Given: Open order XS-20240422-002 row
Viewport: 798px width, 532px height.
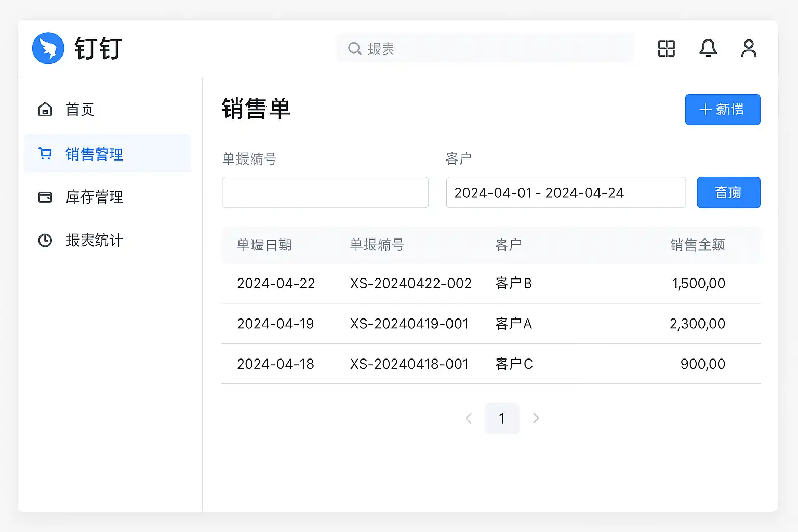Looking at the screenshot, I should [x=410, y=284].
